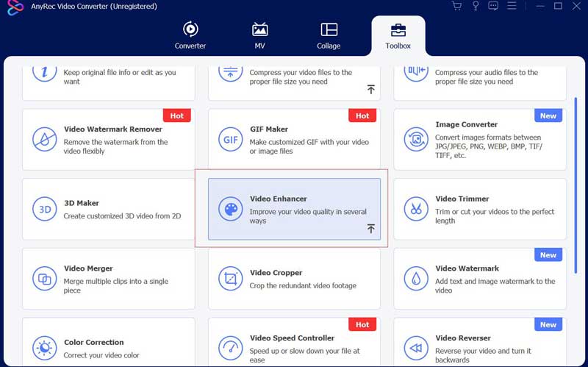Click the 3D Maker icon
The height and width of the screenshot is (367, 588).
(x=44, y=209)
